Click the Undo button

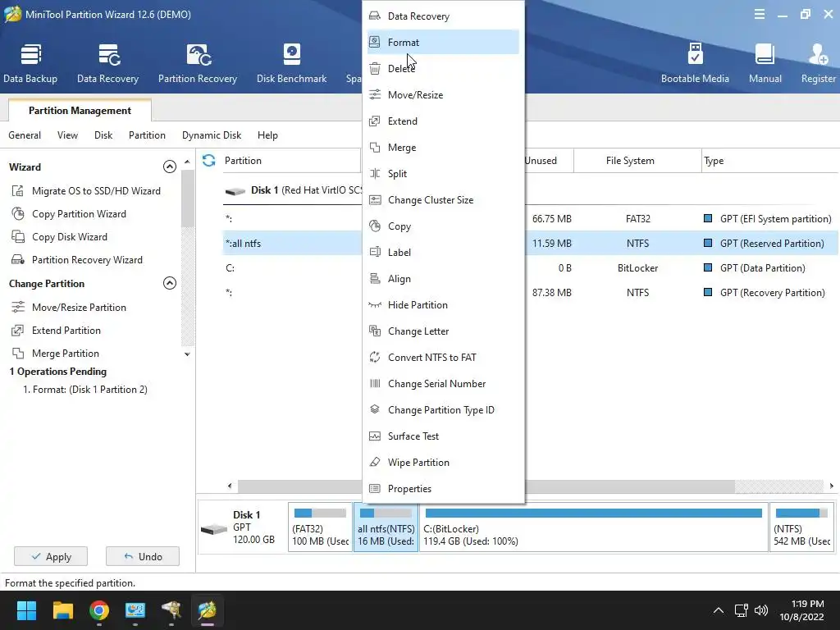tap(143, 557)
